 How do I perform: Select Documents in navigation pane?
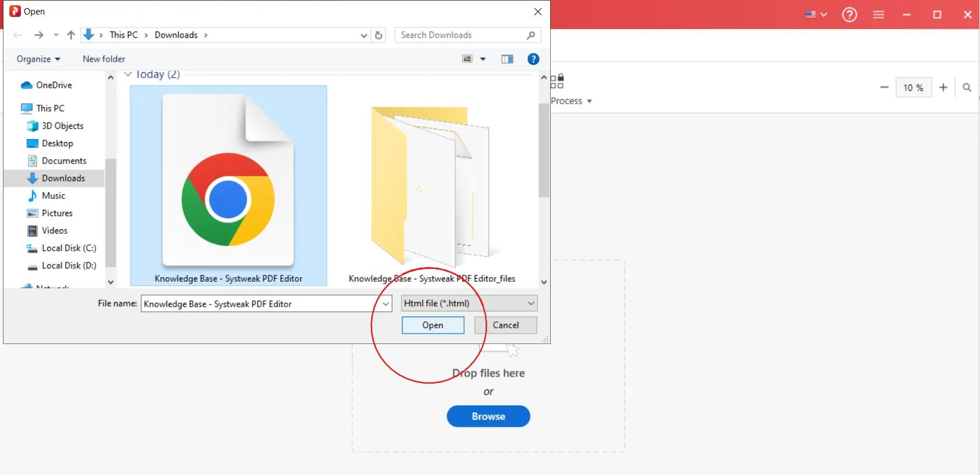click(x=64, y=161)
